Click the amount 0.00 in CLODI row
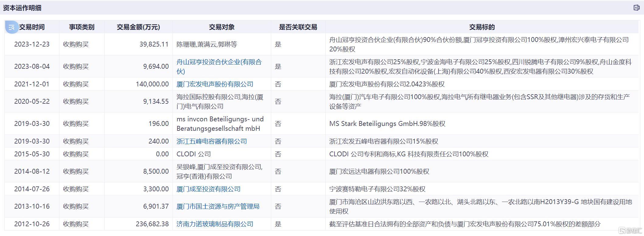 pos(162,154)
